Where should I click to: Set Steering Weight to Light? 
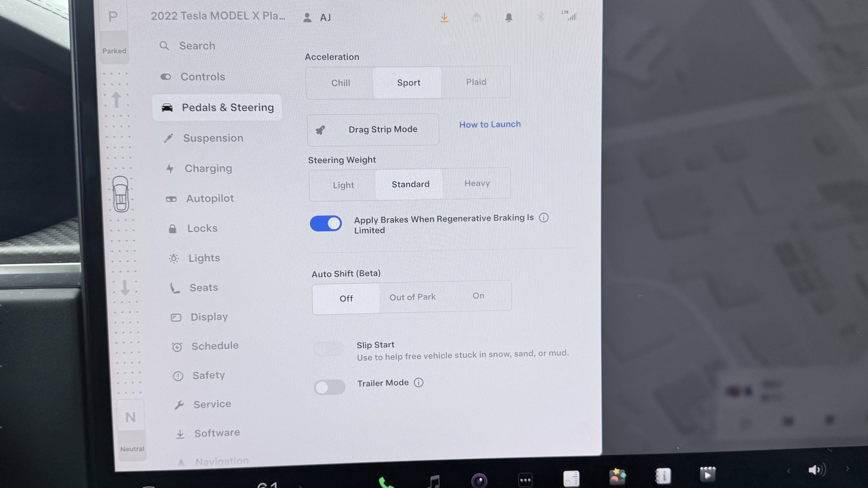coord(343,185)
